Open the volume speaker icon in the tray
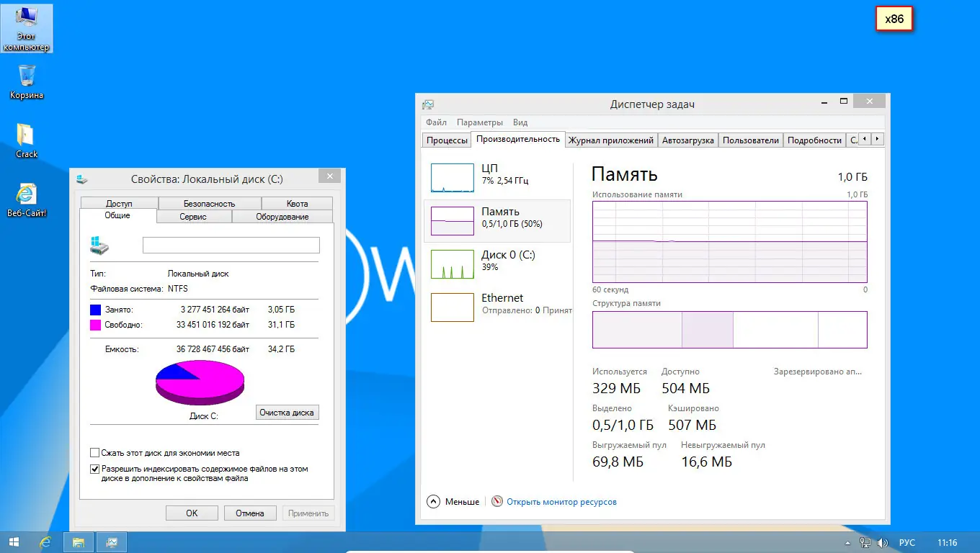The height and width of the screenshot is (553, 980). point(881,543)
